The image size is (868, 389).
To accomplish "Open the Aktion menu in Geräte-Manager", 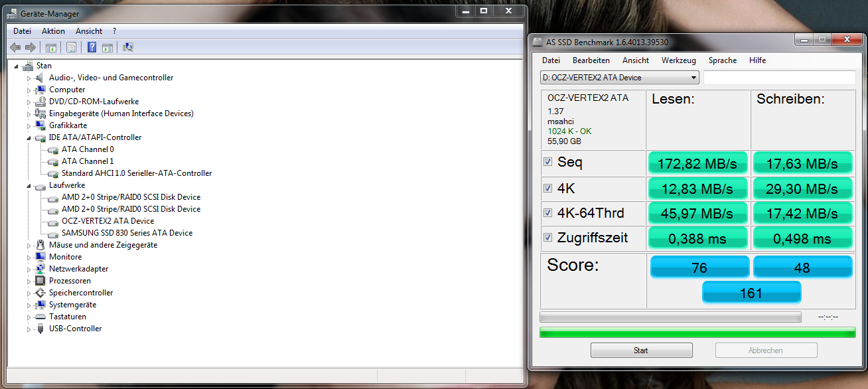I will (x=53, y=31).
